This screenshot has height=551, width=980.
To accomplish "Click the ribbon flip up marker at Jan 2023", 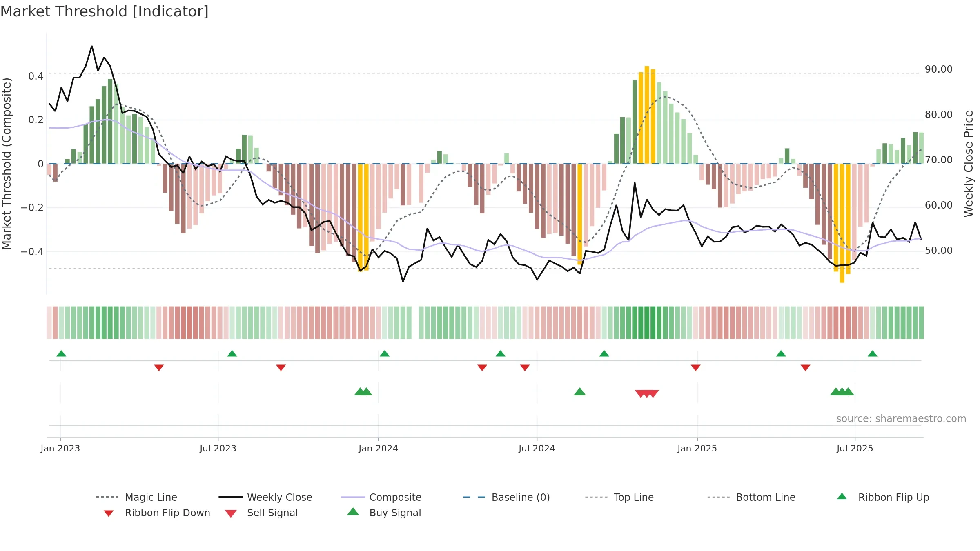I will pos(61,353).
